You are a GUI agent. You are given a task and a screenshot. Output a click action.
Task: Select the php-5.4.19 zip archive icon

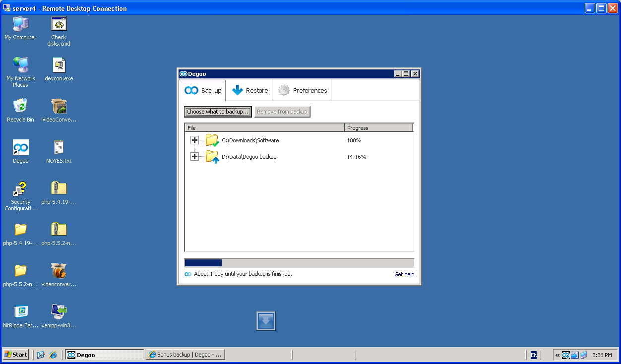click(59, 188)
